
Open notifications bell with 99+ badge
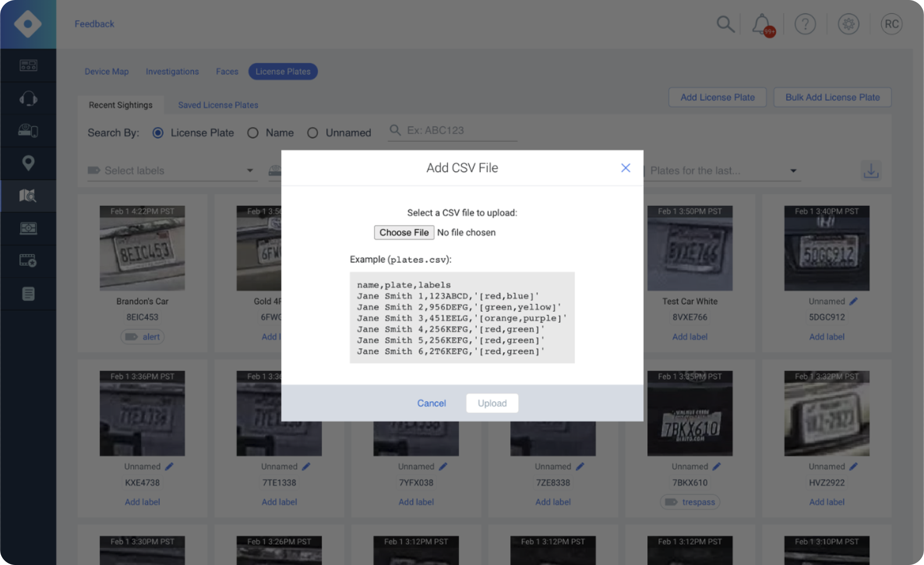[762, 25]
